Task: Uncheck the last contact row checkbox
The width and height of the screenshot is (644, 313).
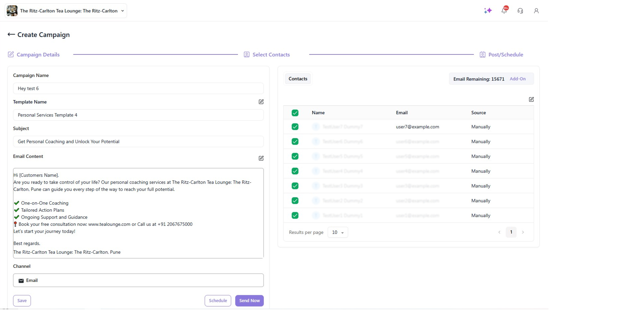Action: (x=295, y=216)
